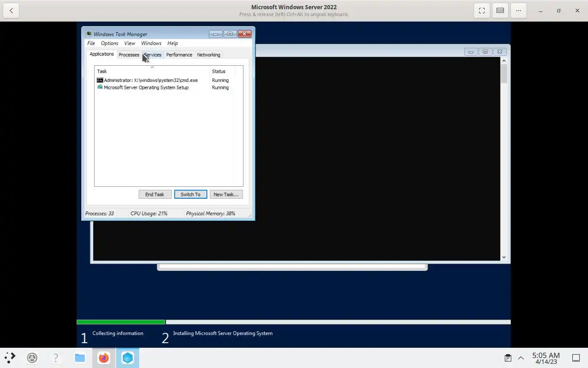Select the Server Operating System Setup task icon
This screenshot has width=588, height=368.
point(100,87)
